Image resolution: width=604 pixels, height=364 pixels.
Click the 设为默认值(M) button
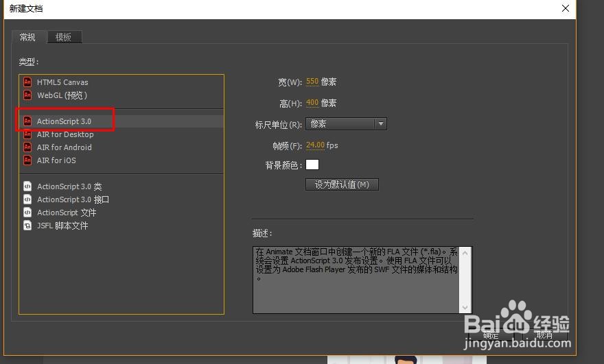click(342, 184)
